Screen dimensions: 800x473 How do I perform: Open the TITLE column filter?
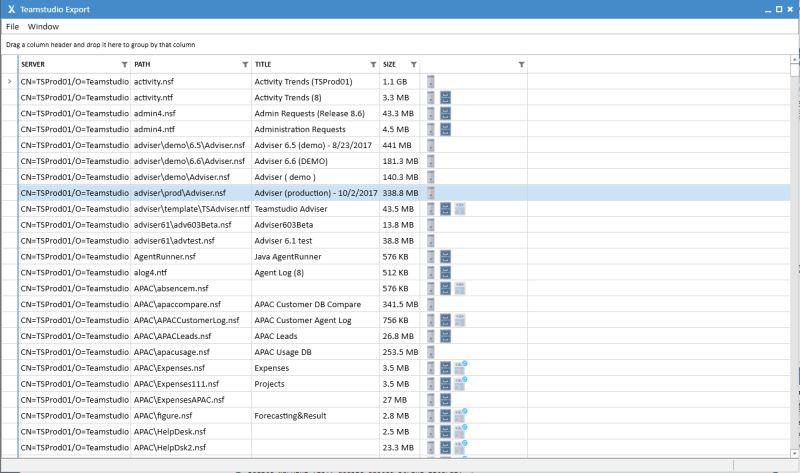click(373, 64)
